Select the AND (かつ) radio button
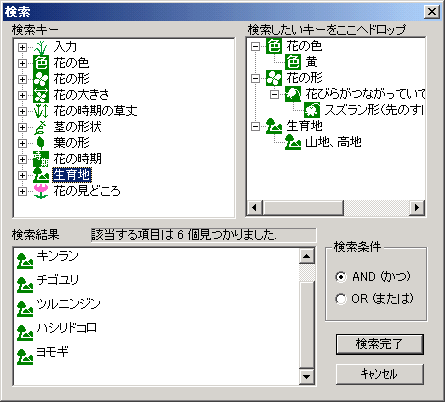 coord(341,277)
